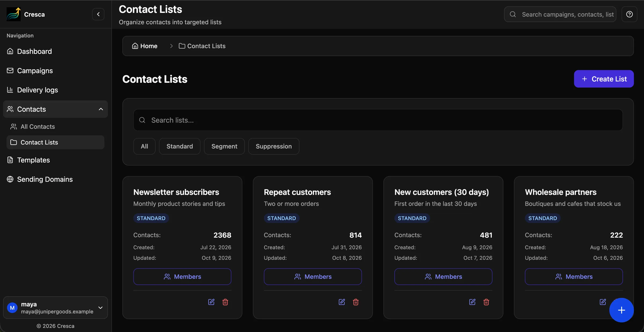Open Sending Domains page
This screenshot has height=332, width=644.
56,179
